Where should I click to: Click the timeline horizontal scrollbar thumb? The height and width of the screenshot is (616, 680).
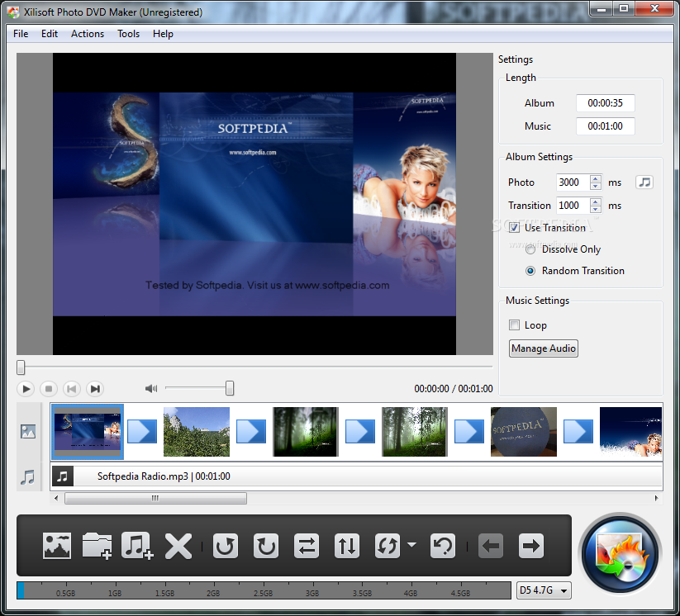(155, 499)
